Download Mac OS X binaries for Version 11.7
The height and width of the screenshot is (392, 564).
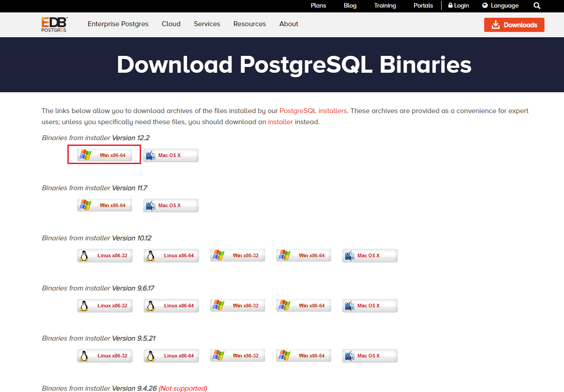coord(171,205)
